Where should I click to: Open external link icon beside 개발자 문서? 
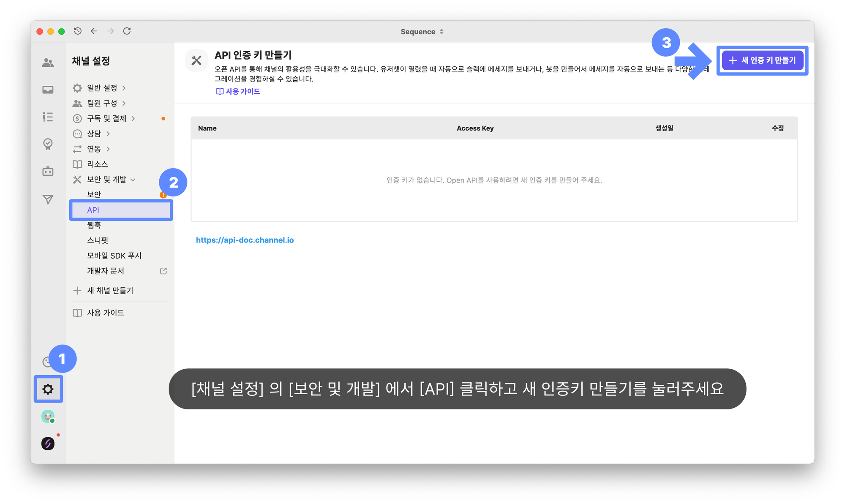click(164, 271)
